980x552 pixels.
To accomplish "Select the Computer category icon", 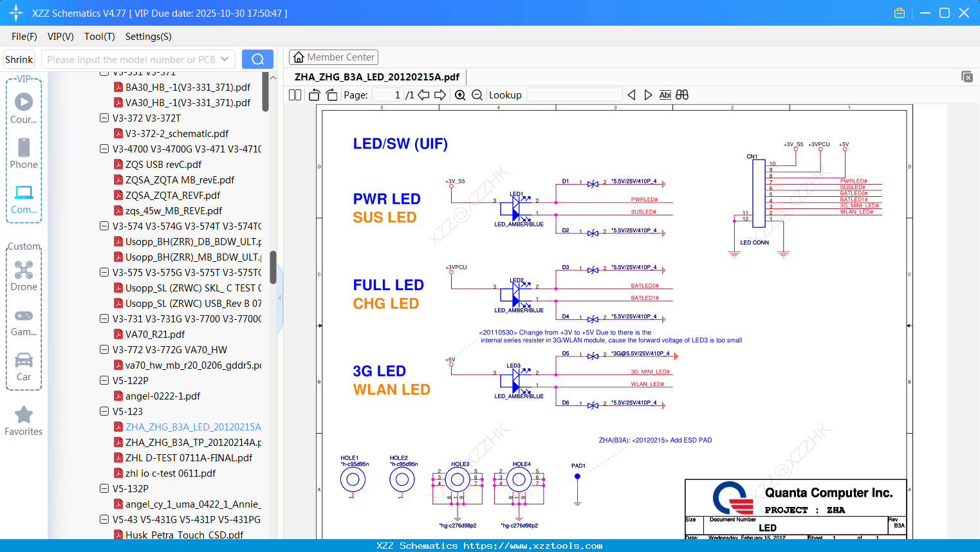I will 24,199.
